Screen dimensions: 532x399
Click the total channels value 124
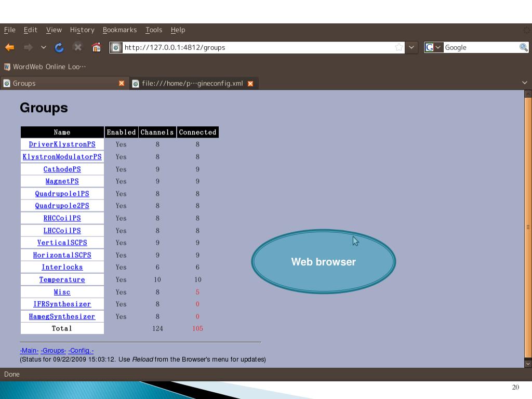coord(157,328)
